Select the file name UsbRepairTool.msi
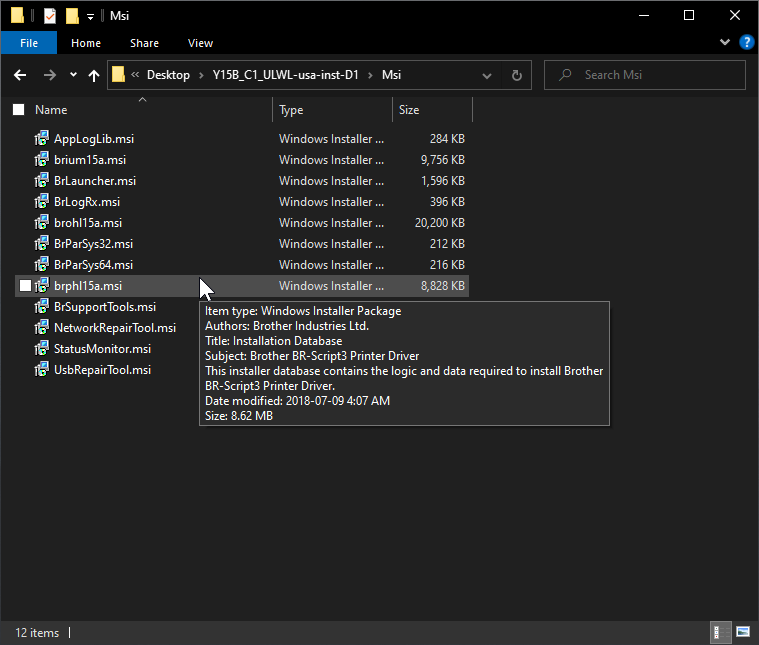Screen dimensions: 759x645 pos(103,370)
